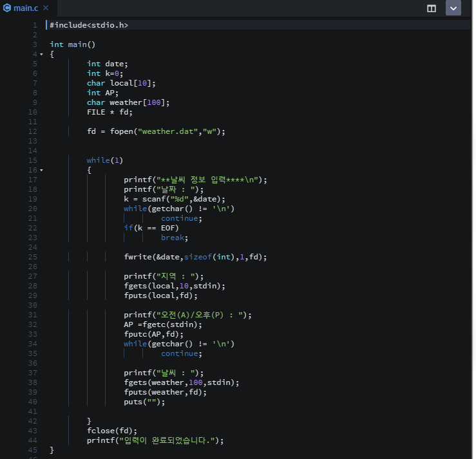Click 'fputc(AP,fd);' line
This screenshot has height=459, width=476.
point(153,334)
